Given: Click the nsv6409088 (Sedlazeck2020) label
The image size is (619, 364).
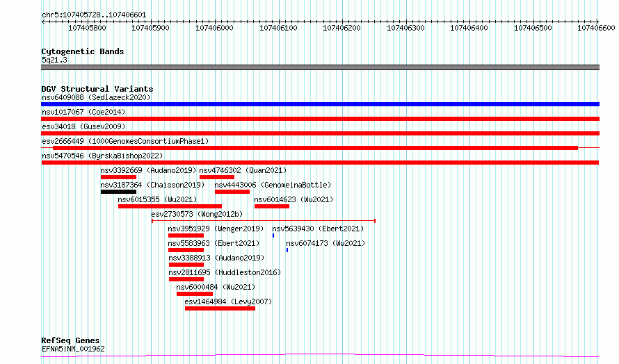Looking at the screenshot, I should click(x=96, y=97).
